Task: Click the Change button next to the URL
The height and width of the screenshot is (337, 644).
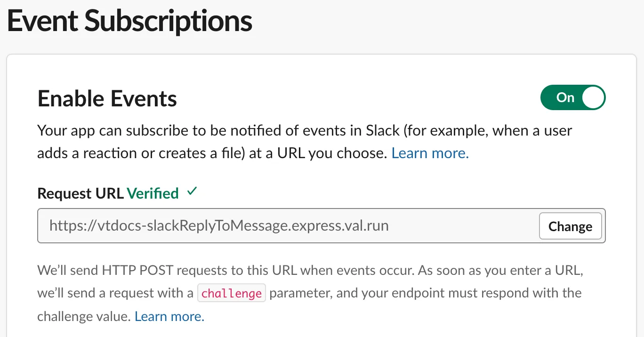Action: click(x=570, y=226)
